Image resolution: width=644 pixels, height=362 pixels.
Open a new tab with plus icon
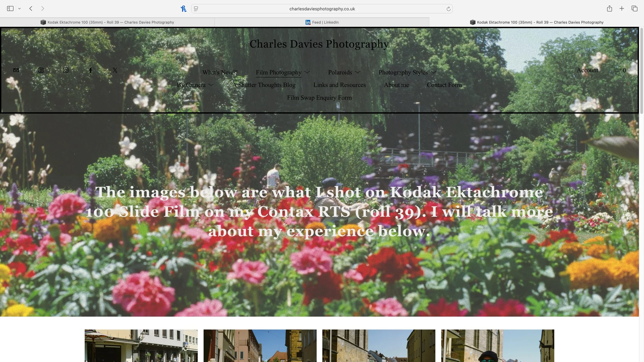622,8
